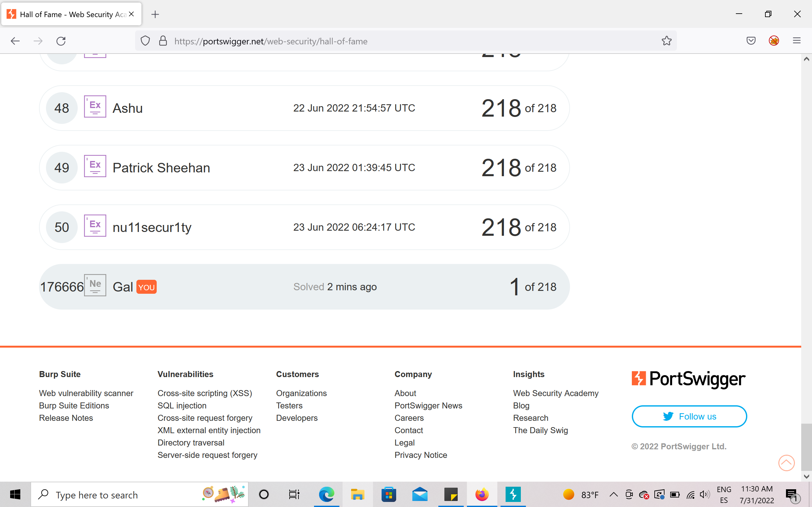Open the Firefox application menu
The height and width of the screenshot is (507, 812).
pyautogui.click(x=797, y=41)
